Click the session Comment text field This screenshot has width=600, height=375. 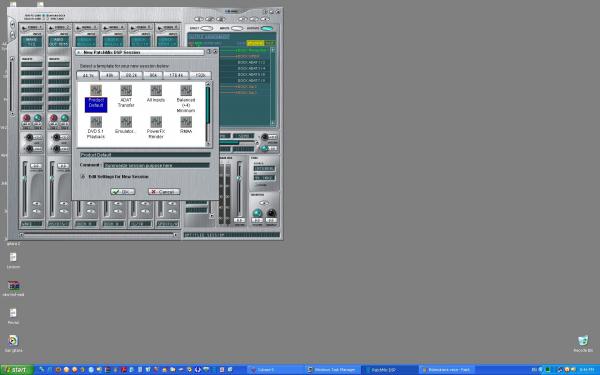(x=157, y=165)
